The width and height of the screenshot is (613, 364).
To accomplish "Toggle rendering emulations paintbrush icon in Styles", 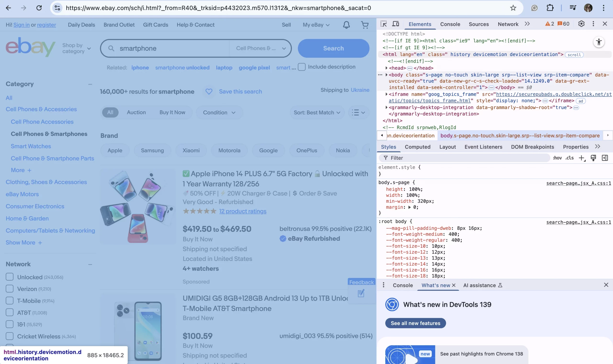I will coord(593,158).
